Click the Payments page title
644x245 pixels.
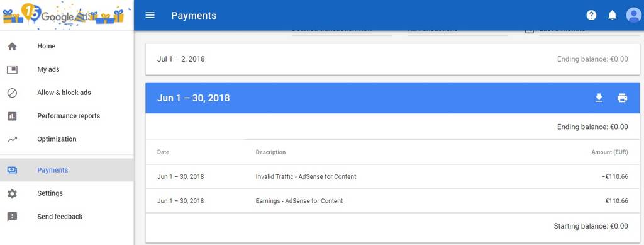194,16
